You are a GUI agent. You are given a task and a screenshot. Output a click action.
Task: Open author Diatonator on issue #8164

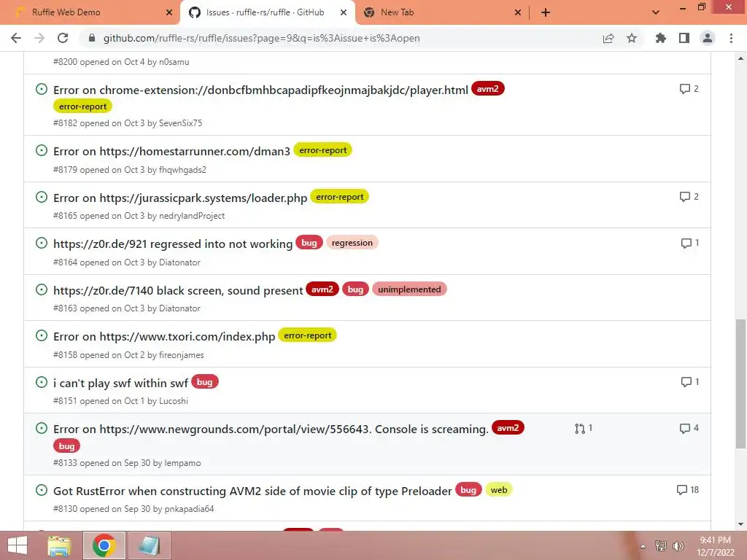(x=179, y=262)
